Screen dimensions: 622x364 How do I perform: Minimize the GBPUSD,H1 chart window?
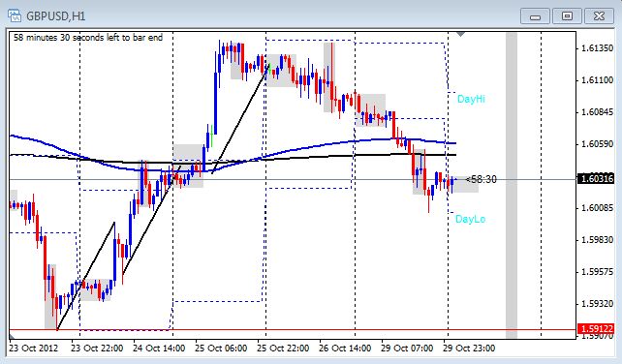535,16
